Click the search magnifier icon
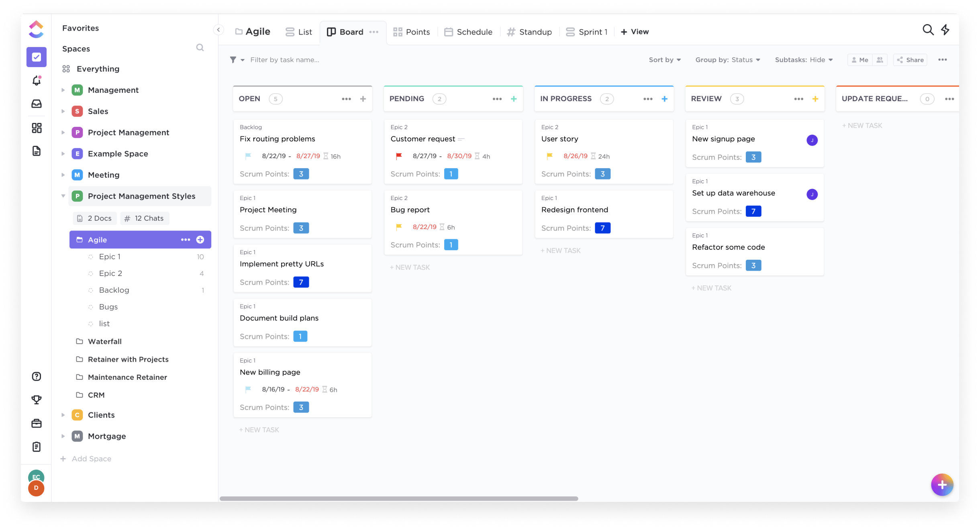 [x=928, y=30]
